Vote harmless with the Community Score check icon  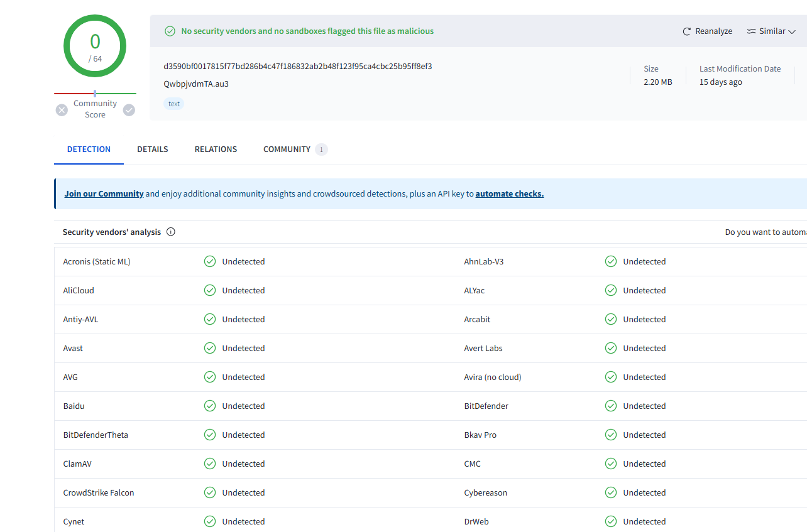(x=129, y=110)
